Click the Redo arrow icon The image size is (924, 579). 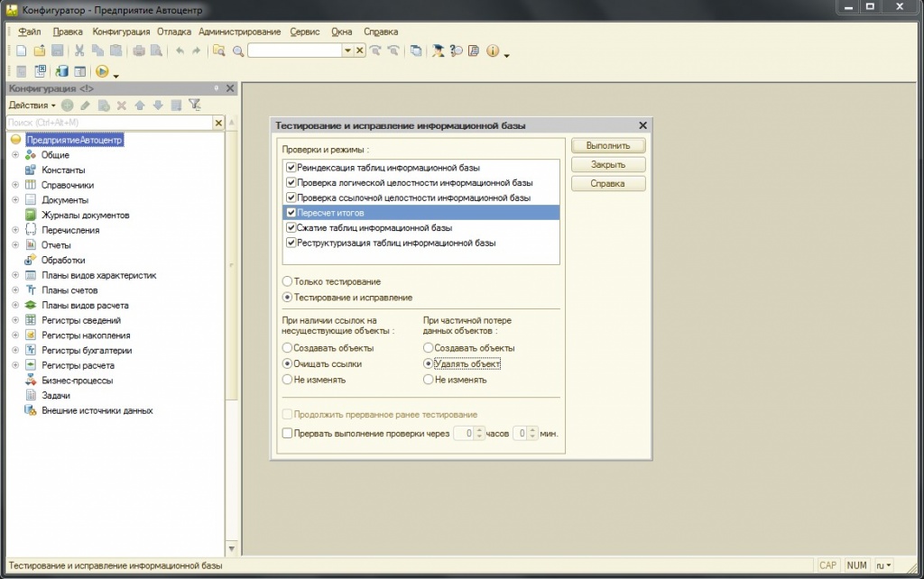tap(196, 51)
